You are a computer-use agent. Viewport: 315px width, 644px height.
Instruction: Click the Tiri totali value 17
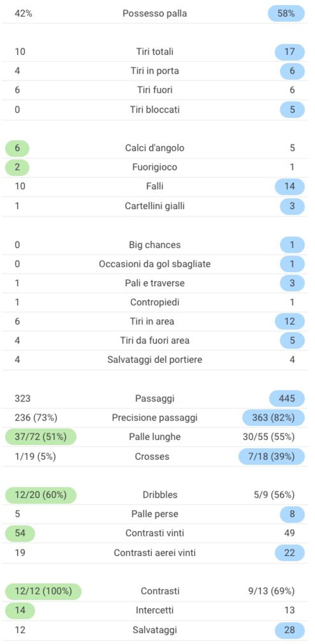[290, 52]
